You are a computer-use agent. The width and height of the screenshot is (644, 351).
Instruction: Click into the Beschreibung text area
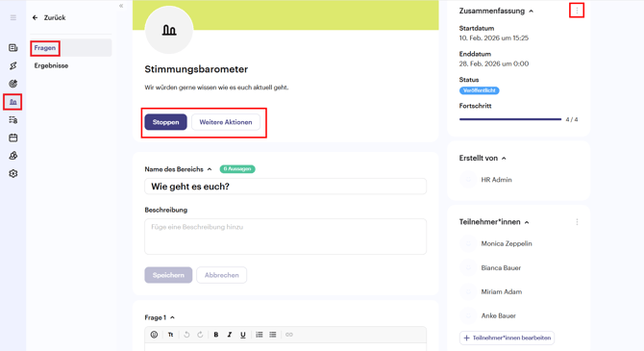click(285, 237)
